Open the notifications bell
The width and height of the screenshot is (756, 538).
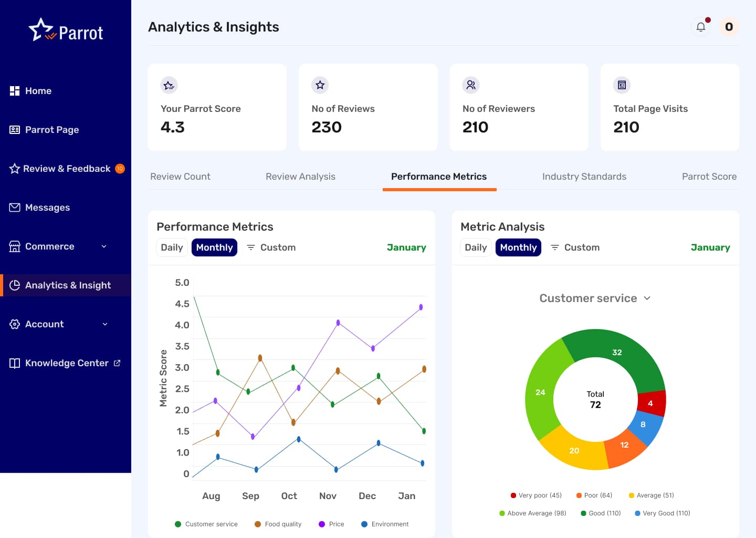point(701,27)
